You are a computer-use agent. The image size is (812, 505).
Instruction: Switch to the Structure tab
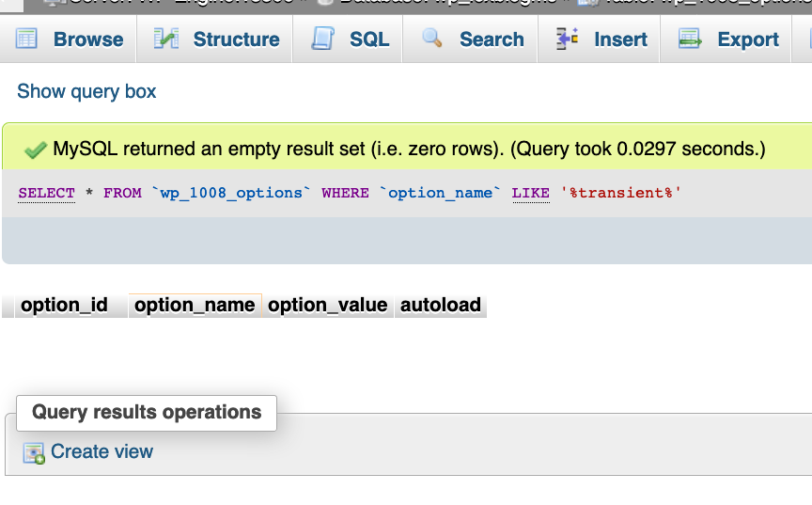[215, 39]
